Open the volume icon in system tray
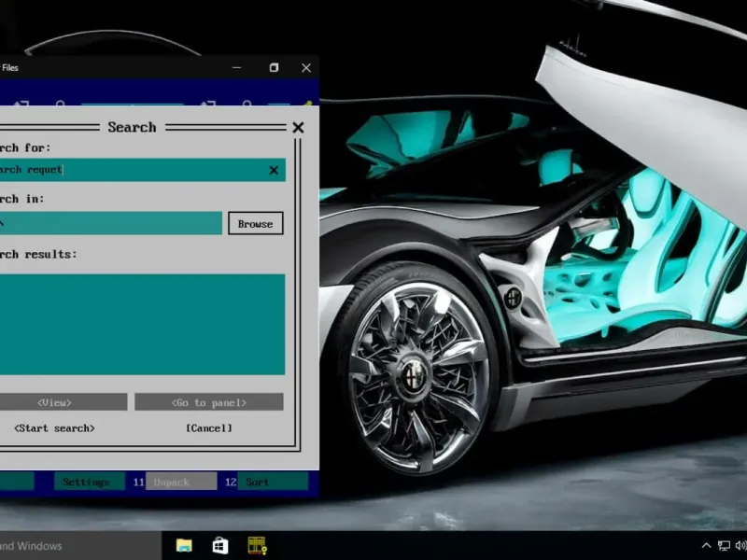 (740, 545)
